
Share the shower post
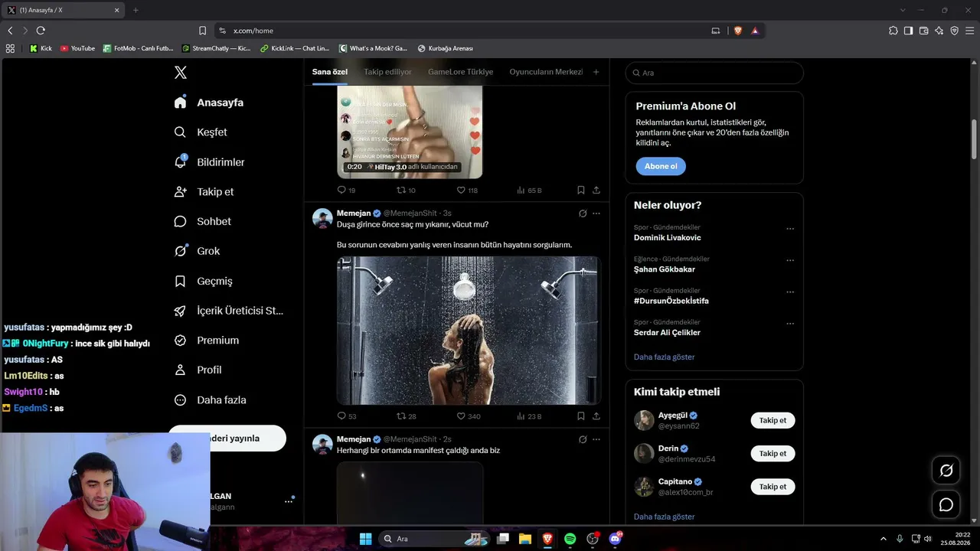point(596,416)
